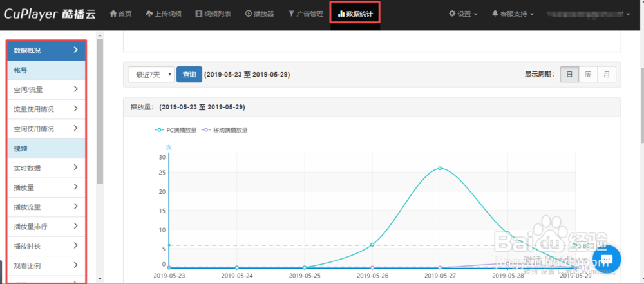
Task: Open 观看比例 sidebar item
Action: tap(46, 266)
